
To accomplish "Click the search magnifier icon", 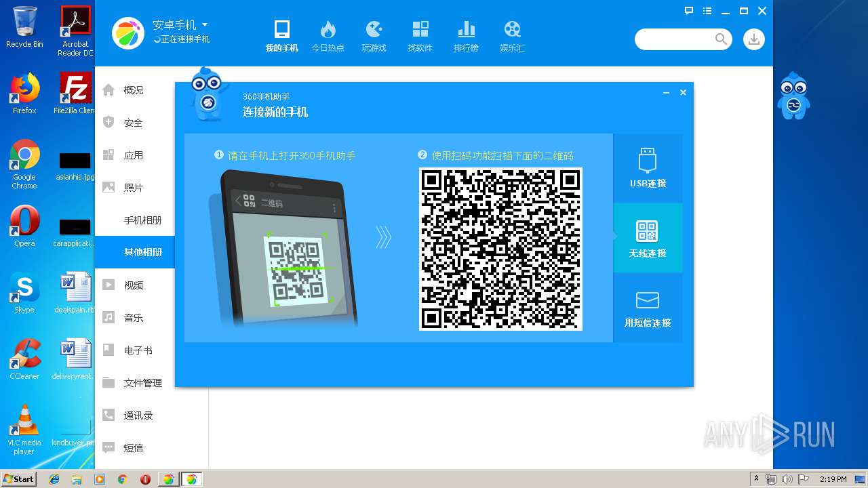I will 721,39.
